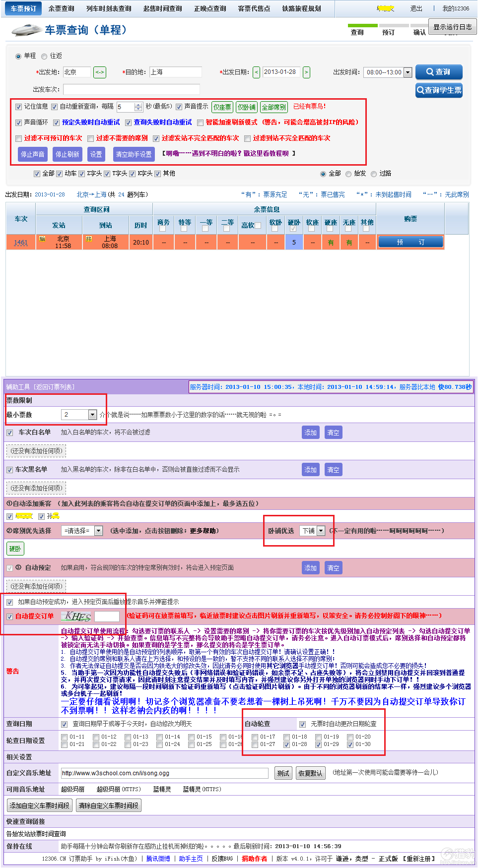This screenshot has width=479, height=868.
Task: Open 卧铺优选 berth preference dropdown
Action: [313, 531]
